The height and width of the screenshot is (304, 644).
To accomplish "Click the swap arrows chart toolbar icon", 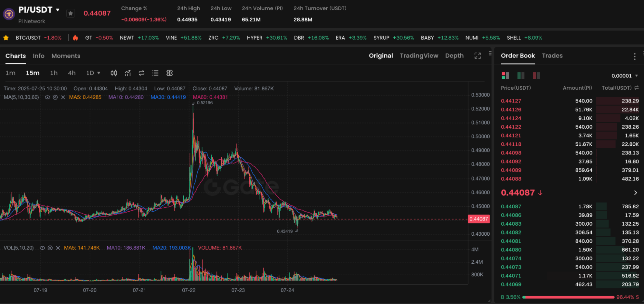I will 141,73.
